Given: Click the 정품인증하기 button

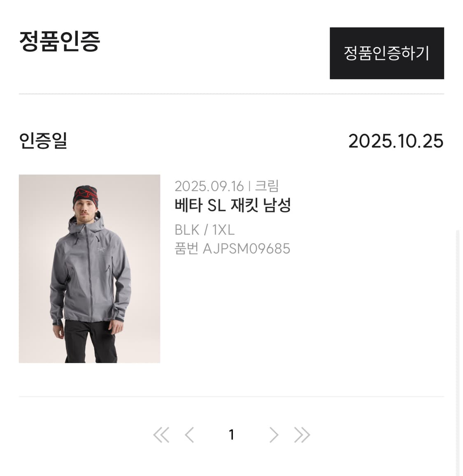Looking at the screenshot, I should point(386,53).
